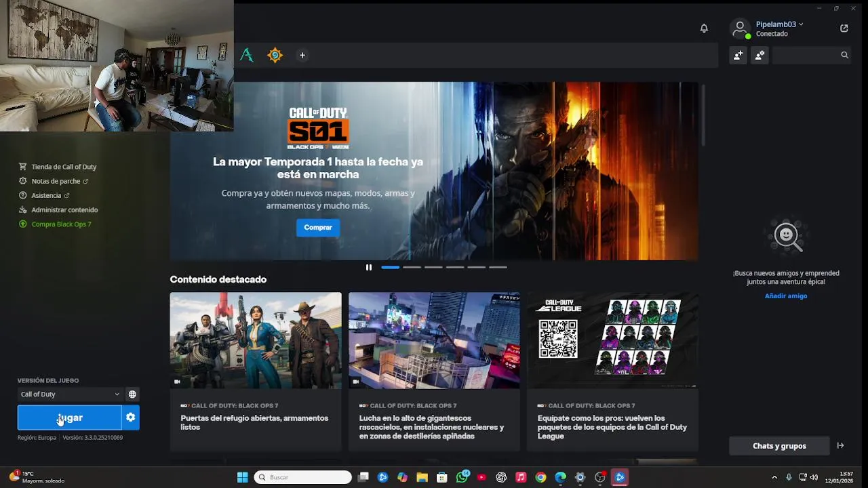868x488 pixels.
Task: Open the weather widget 15°C
Action: [x=37, y=477]
